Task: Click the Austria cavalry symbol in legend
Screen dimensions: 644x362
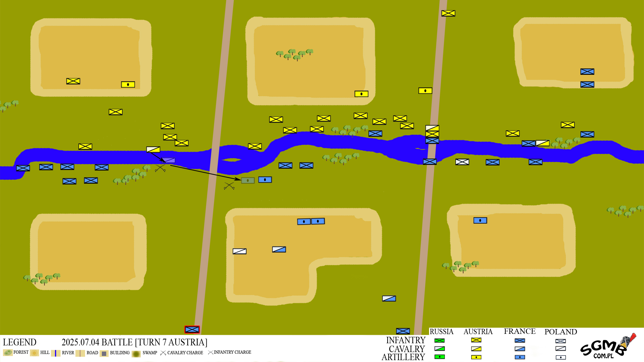Action: [x=476, y=349]
